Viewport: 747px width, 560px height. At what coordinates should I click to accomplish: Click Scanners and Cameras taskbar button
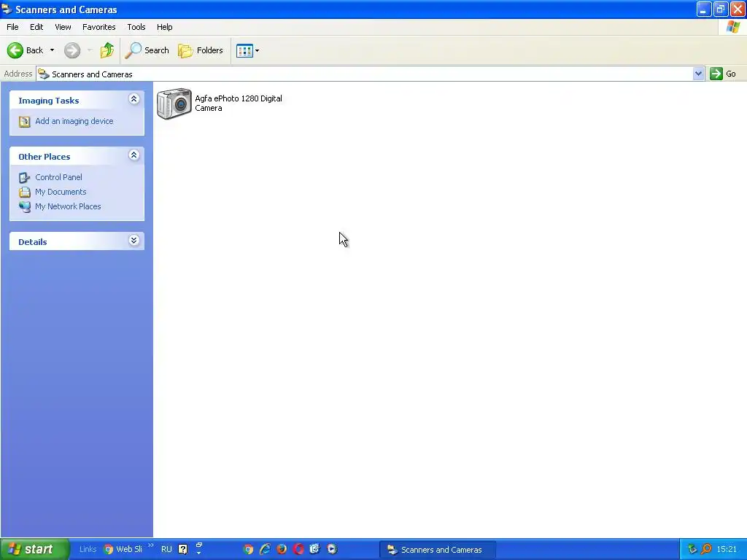tap(438, 550)
